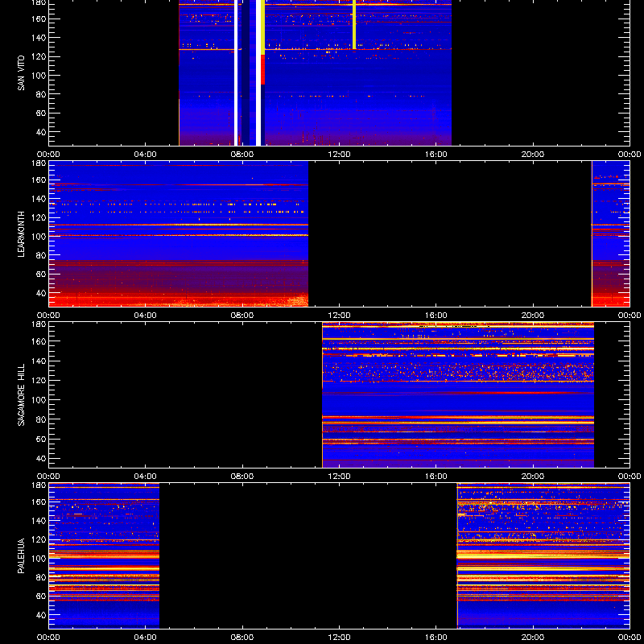644x644 pixels.
Task: Click the red segment of the San Vito color bar
Action: 263,70
